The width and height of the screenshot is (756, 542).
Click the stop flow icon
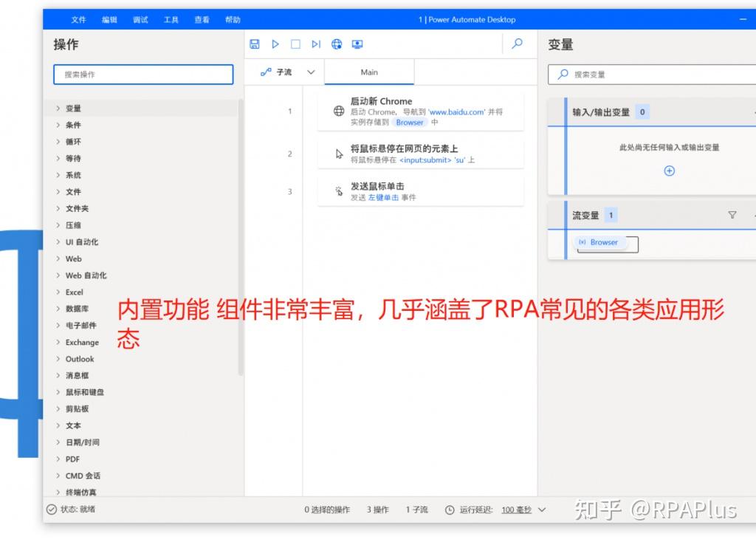coord(295,44)
